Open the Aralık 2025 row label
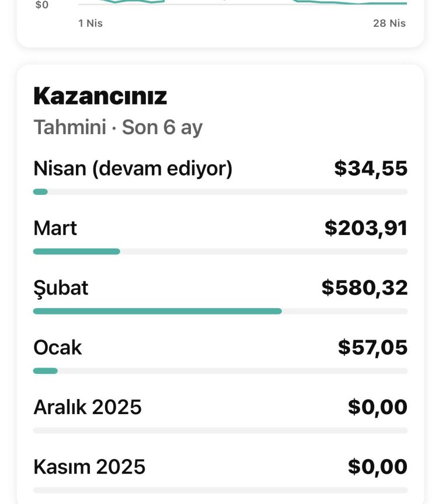Screen dimensions: 432x504 pyautogui.click(x=88, y=407)
